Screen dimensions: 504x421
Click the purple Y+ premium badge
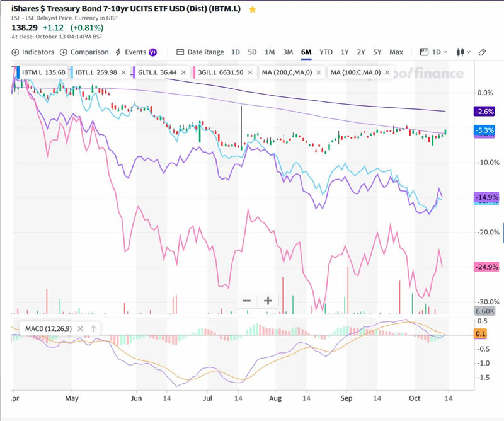coord(152,52)
